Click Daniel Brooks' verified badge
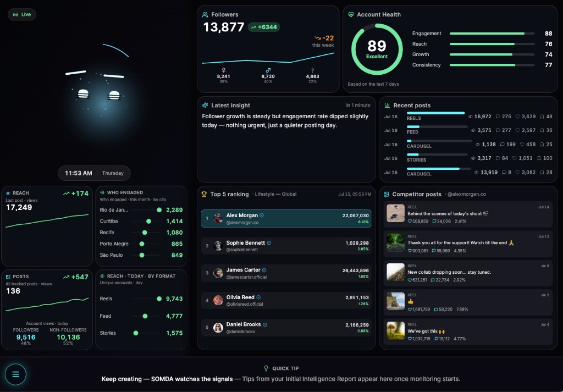 (264, 324)
